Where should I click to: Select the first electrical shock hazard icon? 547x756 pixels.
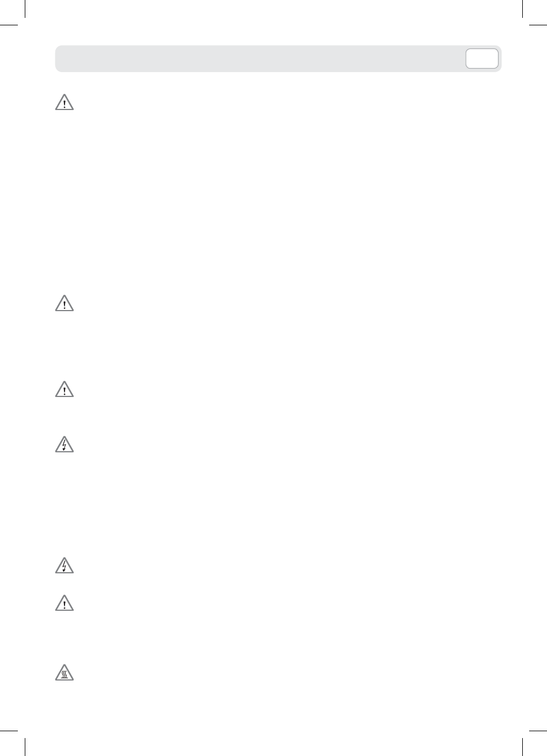coord(64,445)
